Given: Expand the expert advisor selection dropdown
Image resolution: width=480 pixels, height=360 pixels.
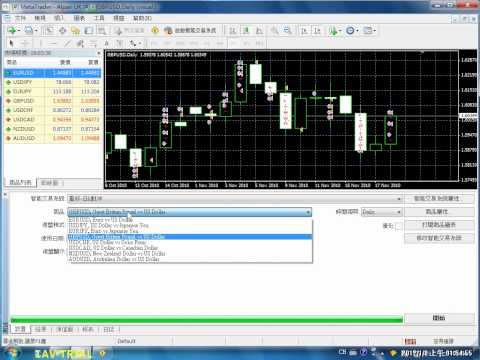Looking at the screenshot, I should point(235,199).
